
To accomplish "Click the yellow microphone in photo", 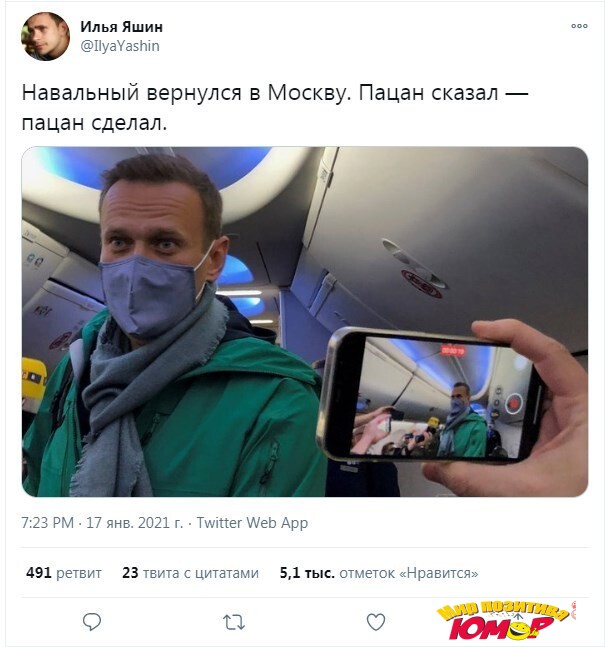I will [x=33, y=379].
